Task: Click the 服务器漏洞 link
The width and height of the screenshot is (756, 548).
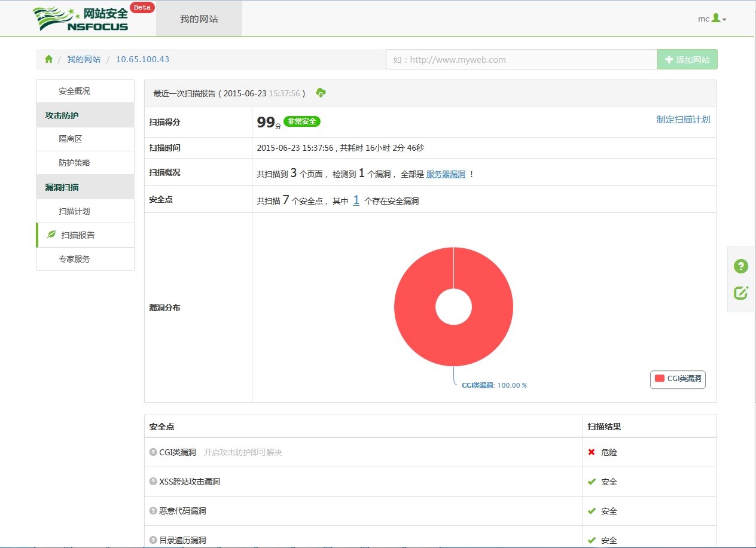Action: point(446,174)
